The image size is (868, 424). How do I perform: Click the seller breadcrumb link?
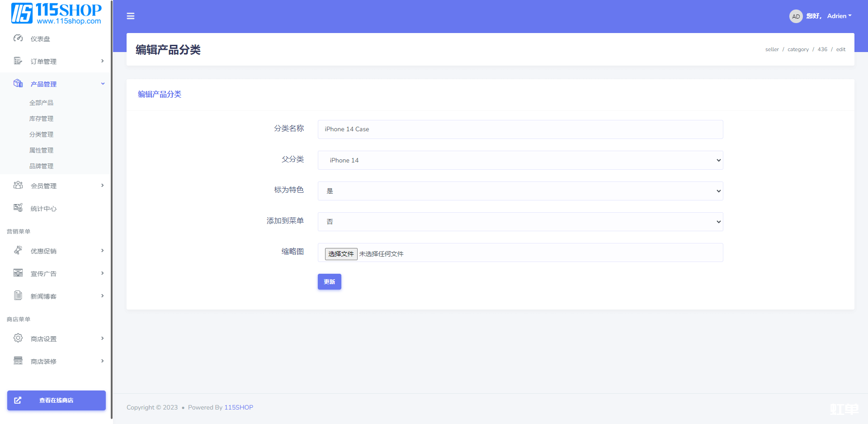[x=772, y=49]
